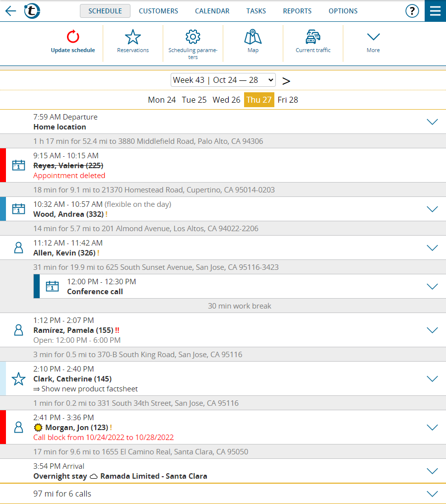Select Mon 24 day
This screenshot has width=446, height=504.
[x=162, y=100]
